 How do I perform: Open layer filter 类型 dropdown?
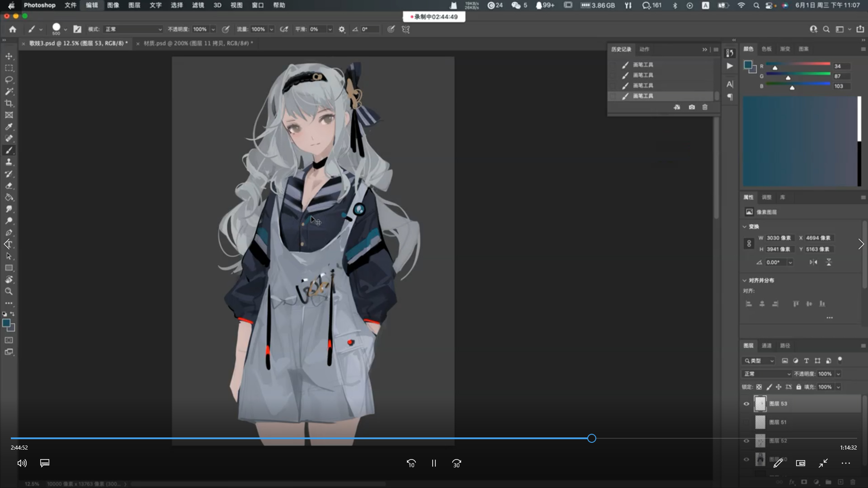759,361
